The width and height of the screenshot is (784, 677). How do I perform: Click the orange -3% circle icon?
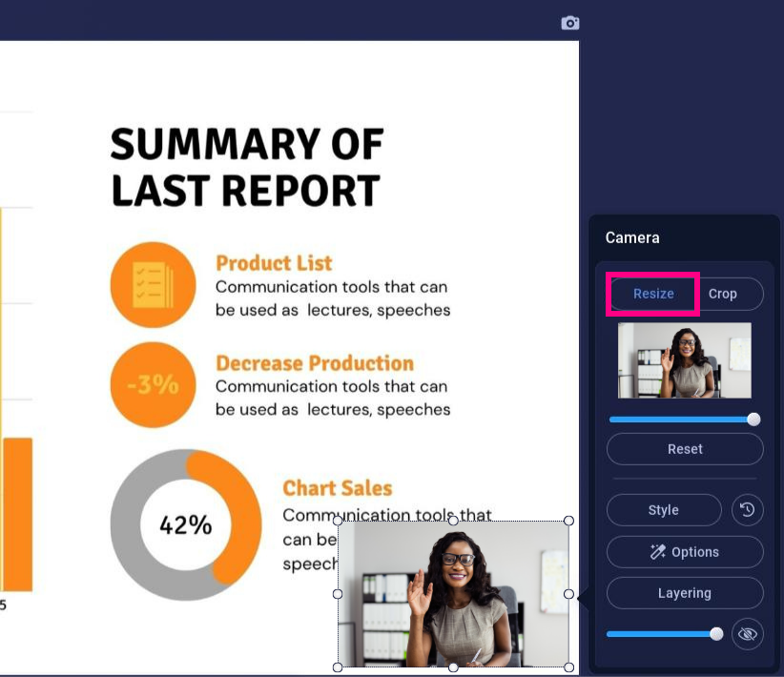click(153, 384)
